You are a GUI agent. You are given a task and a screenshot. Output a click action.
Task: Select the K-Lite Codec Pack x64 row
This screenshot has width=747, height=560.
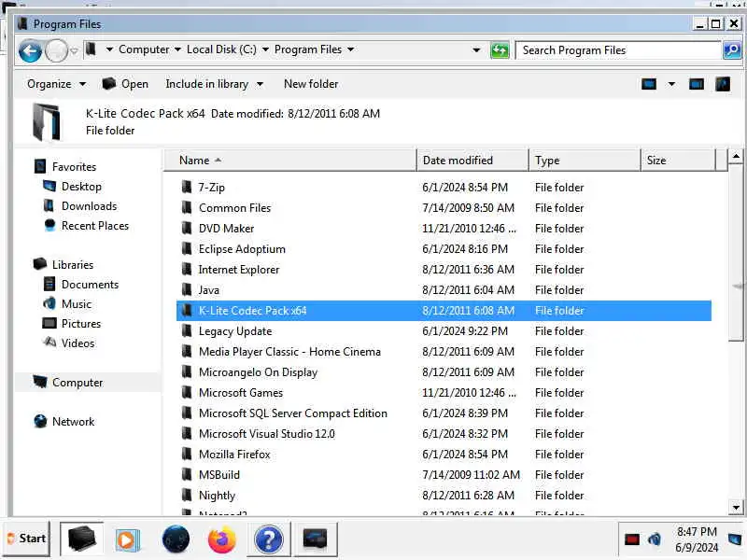(x=444, y=311)
